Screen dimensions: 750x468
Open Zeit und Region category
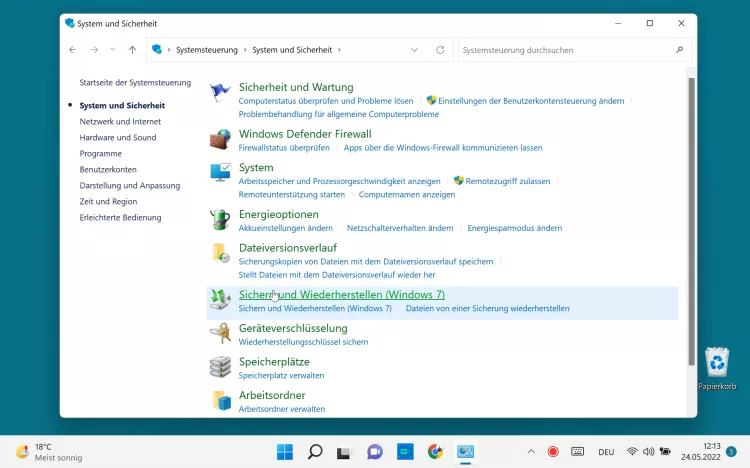[108, 201]
